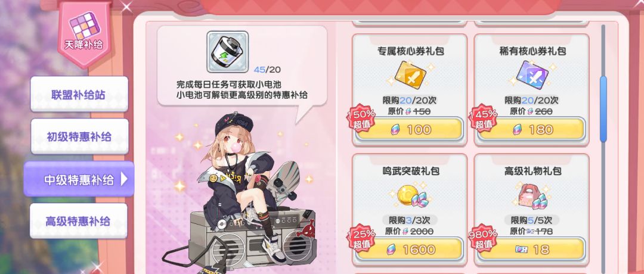644x274 pixels.
Task: Click the 50% 超值 discount badge
Action: [362, 118]
